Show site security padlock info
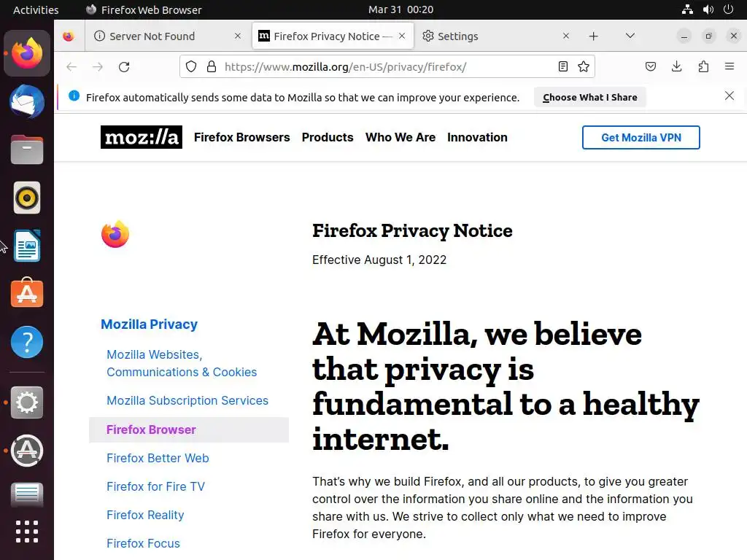Screen dimensions: 747x560 (212, 66)
